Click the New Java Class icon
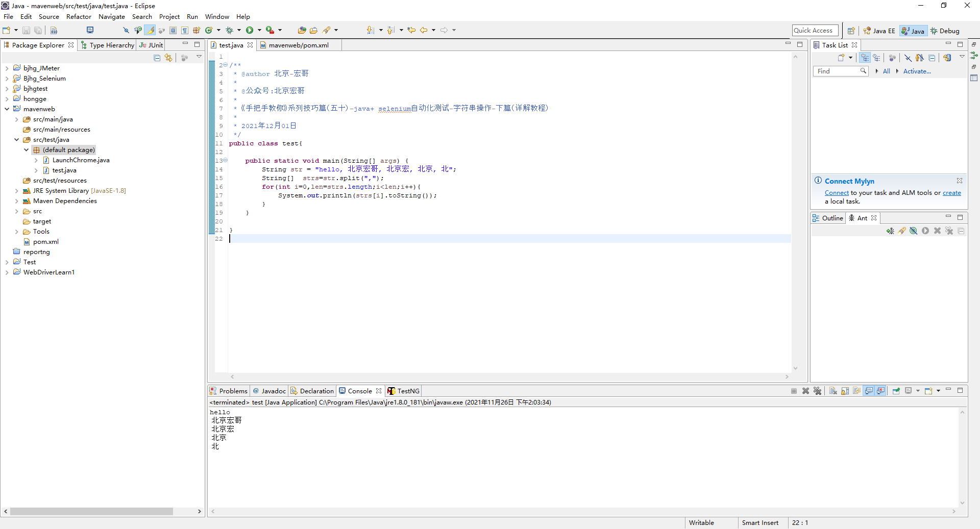The width and height of the screenshot is (980, 529). pyautogui.click(x=209, y=30)
